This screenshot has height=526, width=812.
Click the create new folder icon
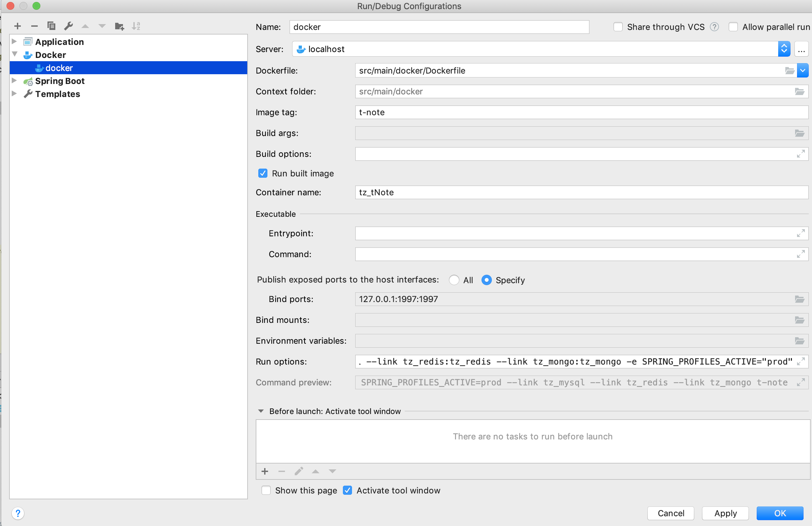(119, 26)
